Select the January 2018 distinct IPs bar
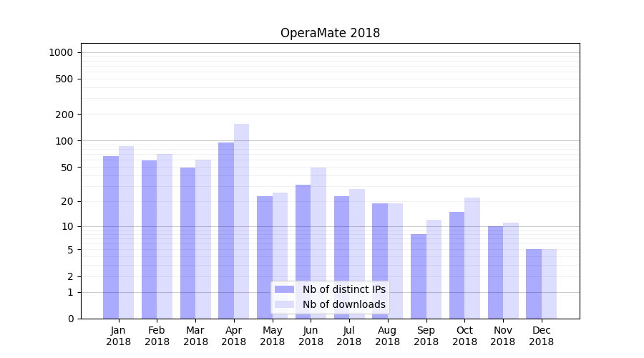 pos(111,237)
